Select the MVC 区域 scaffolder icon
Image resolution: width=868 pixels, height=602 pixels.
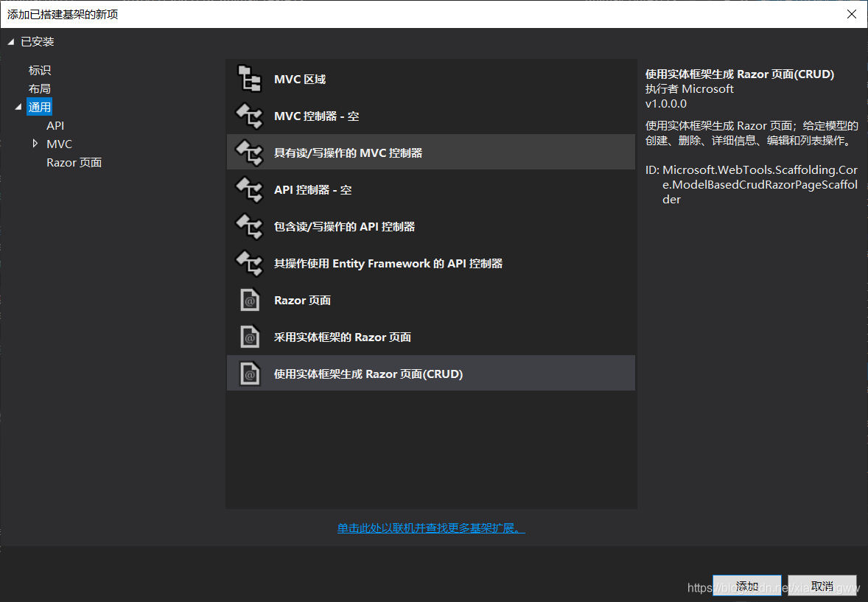(249, 78)
